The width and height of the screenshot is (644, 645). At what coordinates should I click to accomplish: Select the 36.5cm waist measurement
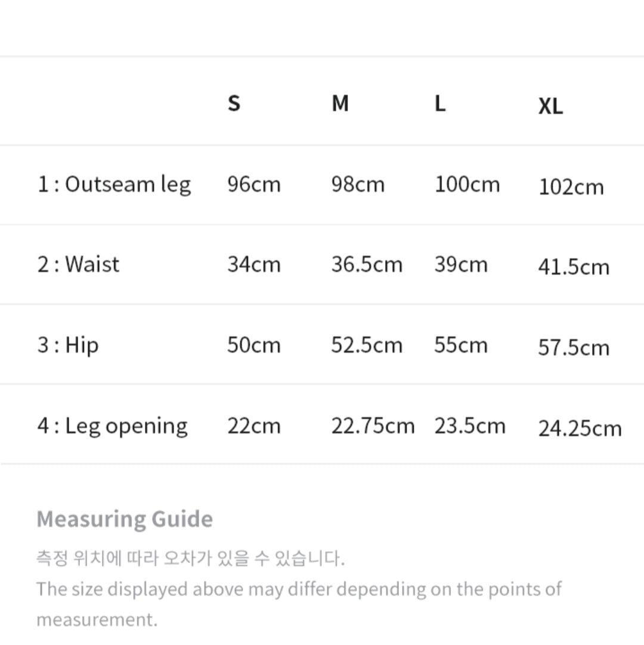click(366, 264)
